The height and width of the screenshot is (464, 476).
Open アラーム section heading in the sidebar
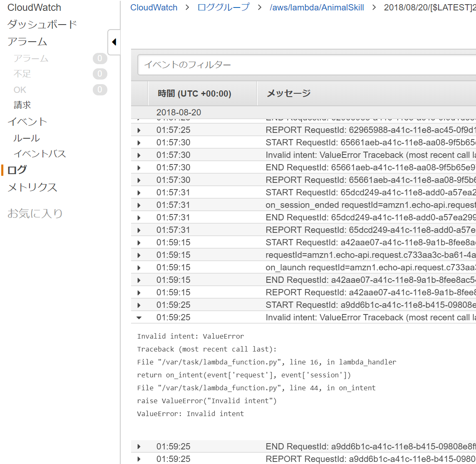[27, 42]
